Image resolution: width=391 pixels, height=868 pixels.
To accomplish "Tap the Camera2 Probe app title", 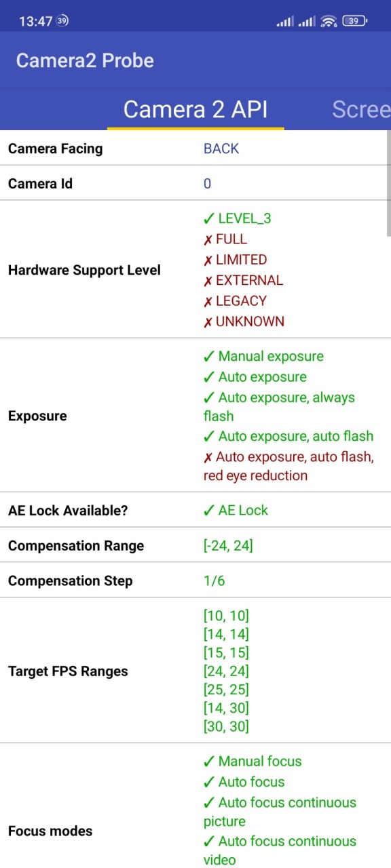I will (85, 60).
